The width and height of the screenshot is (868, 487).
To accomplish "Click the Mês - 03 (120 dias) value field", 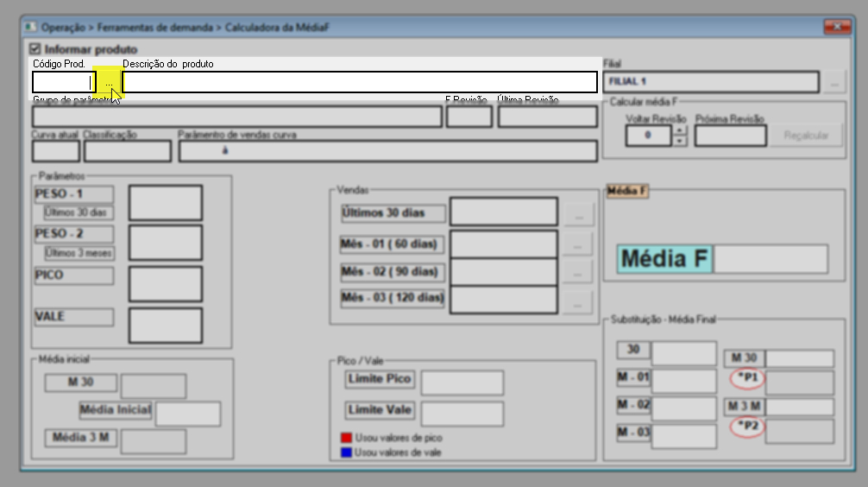I will (504, 300).
